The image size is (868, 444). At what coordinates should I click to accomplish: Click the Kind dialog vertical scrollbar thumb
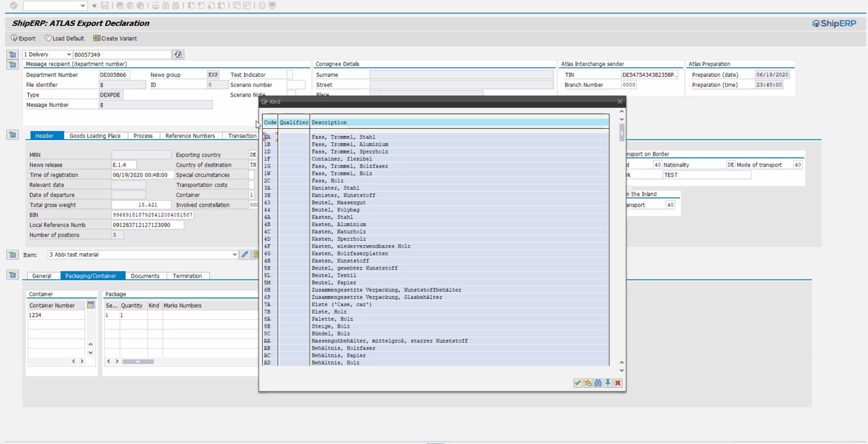click(x=622, y=133)
